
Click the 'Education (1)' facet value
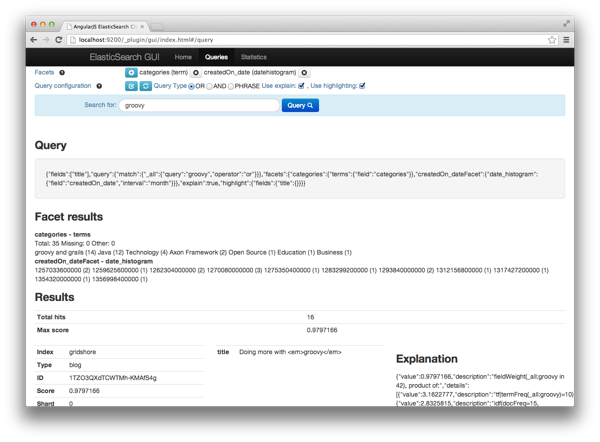click(x=296, y=253)
